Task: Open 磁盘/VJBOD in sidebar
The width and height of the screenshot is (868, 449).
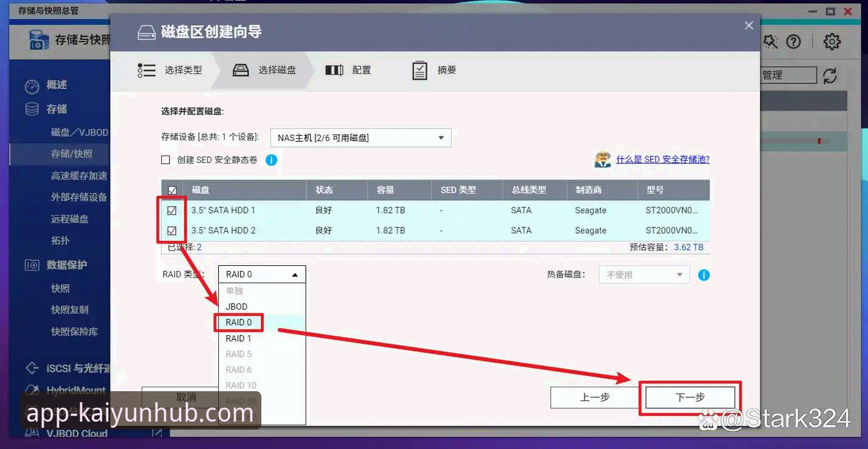Action: point(80,133)
